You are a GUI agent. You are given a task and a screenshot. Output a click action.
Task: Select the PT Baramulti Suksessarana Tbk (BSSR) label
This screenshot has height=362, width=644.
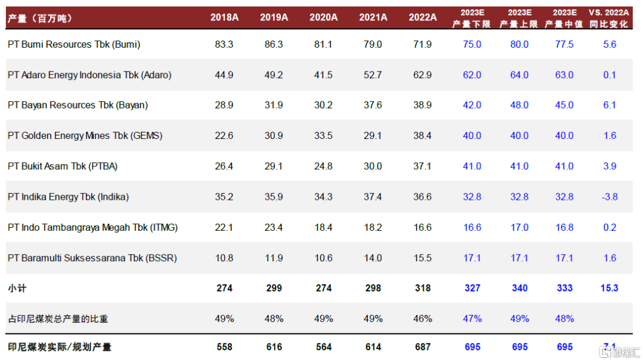(92, 258)
